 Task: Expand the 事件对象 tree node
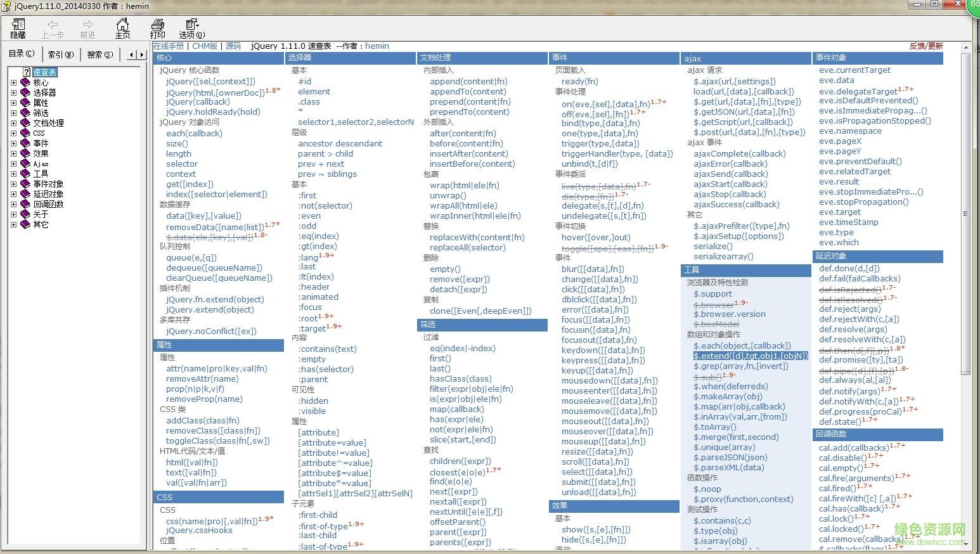click(x=14, y=184)
